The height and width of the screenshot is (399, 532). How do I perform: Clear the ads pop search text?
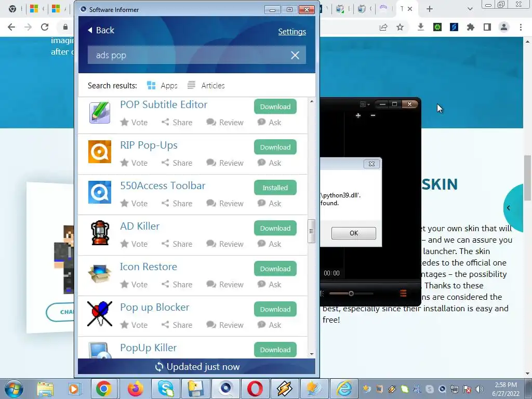(x=295, y=55)
